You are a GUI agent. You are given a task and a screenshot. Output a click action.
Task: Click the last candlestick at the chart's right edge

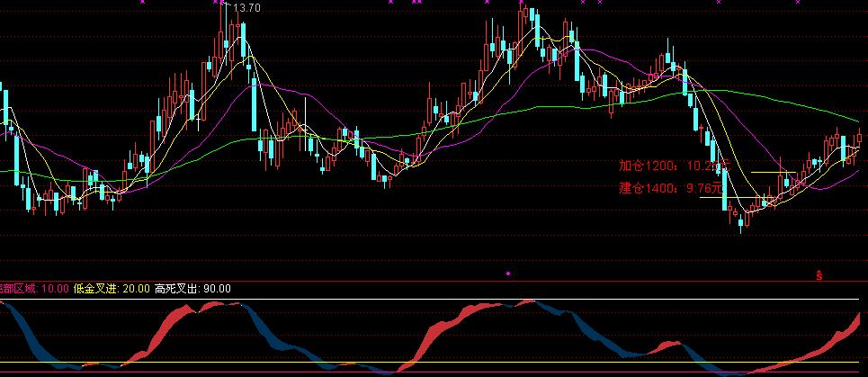[x=860, y=137]
